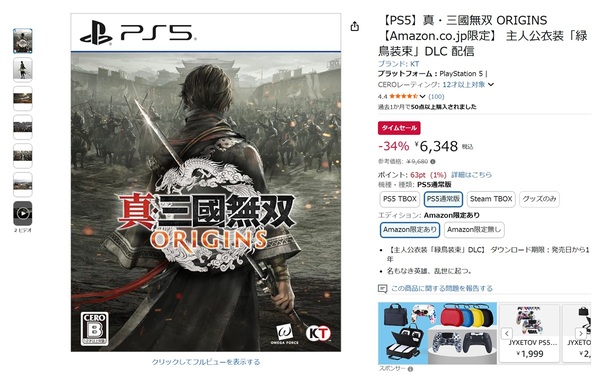Select Amazon限定あり edition
The height and width of the screenshot is (381, 600).
point(410,230)
